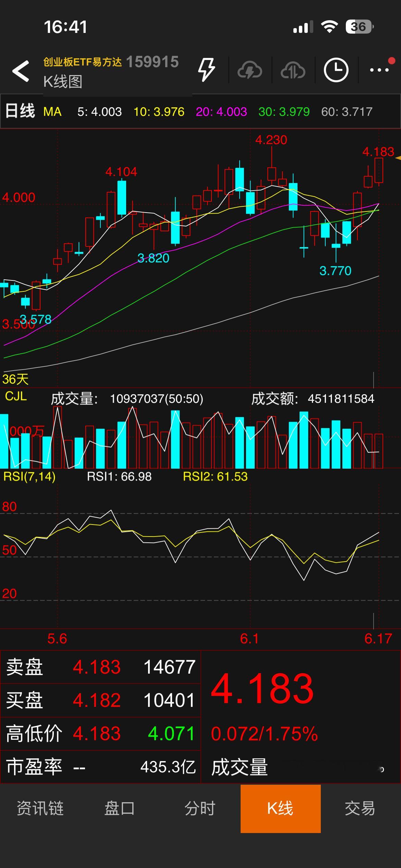Viewport: 401px width, 868px height.
Task: Tap the 4.000 price axis label
Action: (x=19, y=197)
